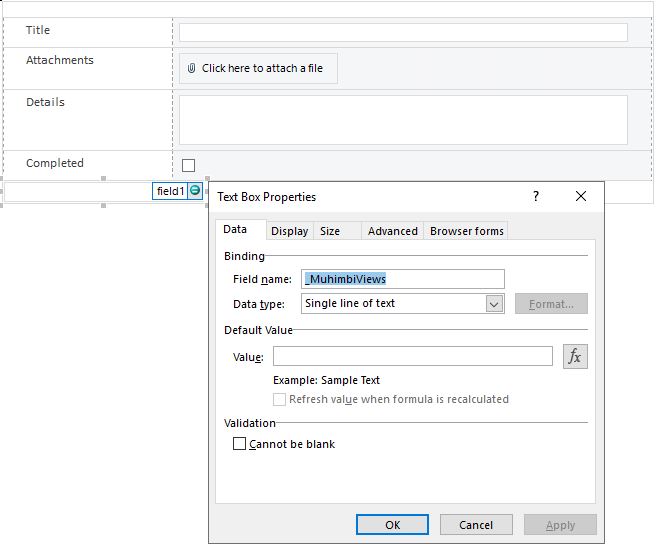This screenshot has width=664, height=560.
Task: Go to the Advanced tab
Action: click(x=392, y=231)
